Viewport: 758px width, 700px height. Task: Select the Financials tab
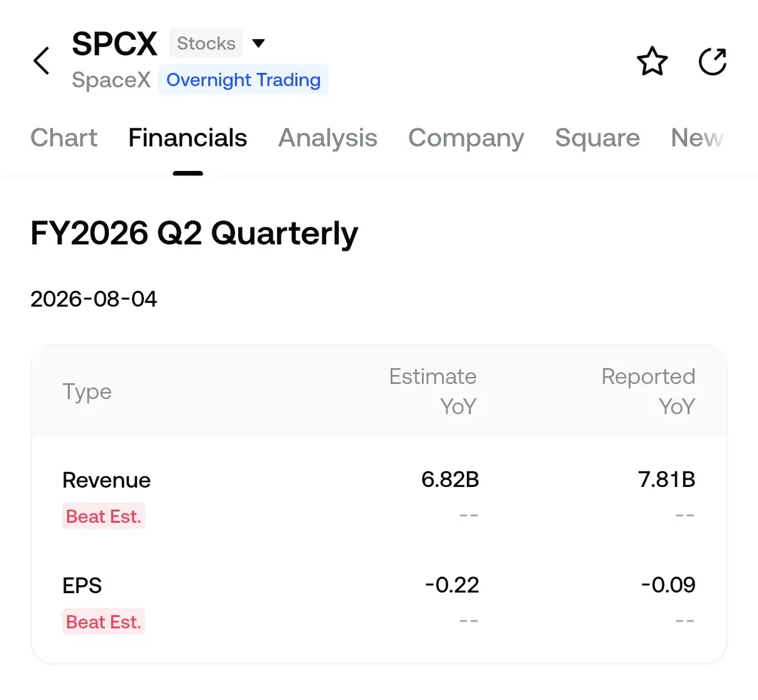[x=188, y=138]
